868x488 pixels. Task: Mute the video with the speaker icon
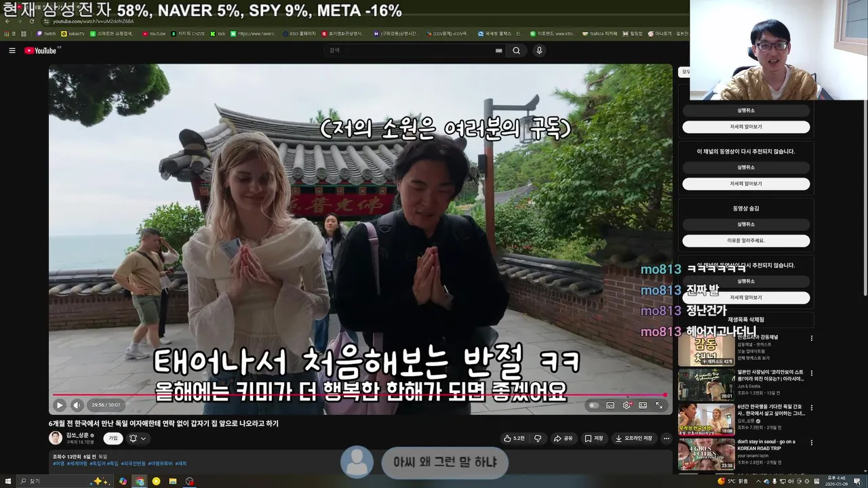[x=77, y=405]
